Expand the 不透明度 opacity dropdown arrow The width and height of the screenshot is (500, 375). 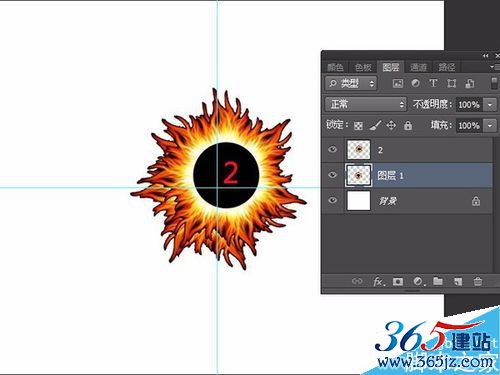coord(490,105)
